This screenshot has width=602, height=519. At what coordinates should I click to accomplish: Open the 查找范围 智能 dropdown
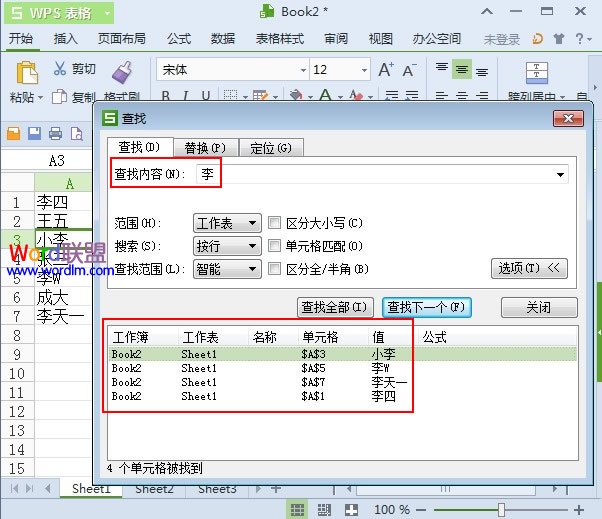pos(226,269)
